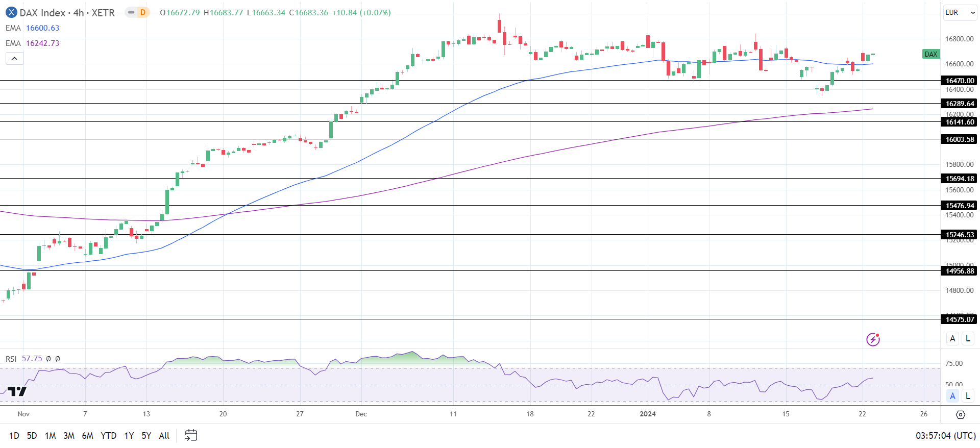Click the 14956.88 horizontal line price label

(x=960, y=271)
